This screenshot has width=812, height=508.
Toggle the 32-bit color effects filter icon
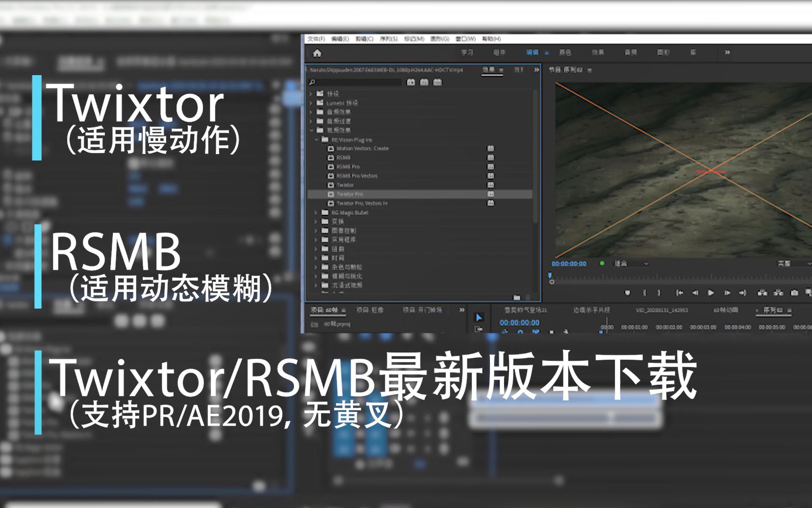(x=424, y=82)
